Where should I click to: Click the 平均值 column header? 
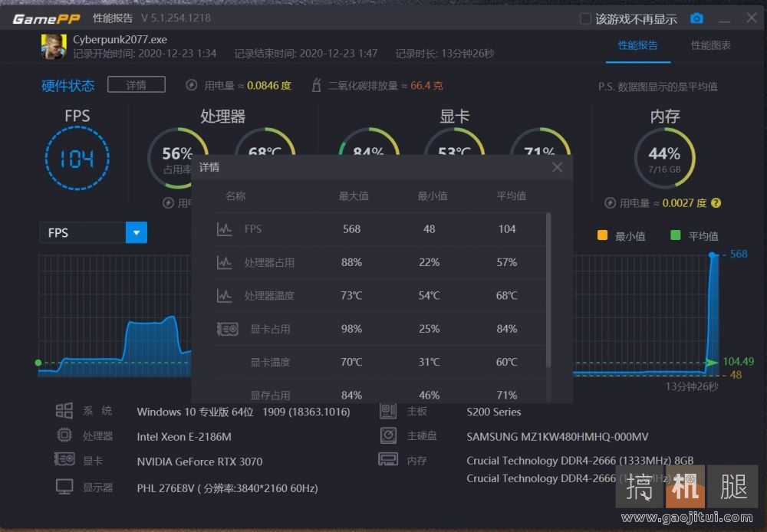511,196
